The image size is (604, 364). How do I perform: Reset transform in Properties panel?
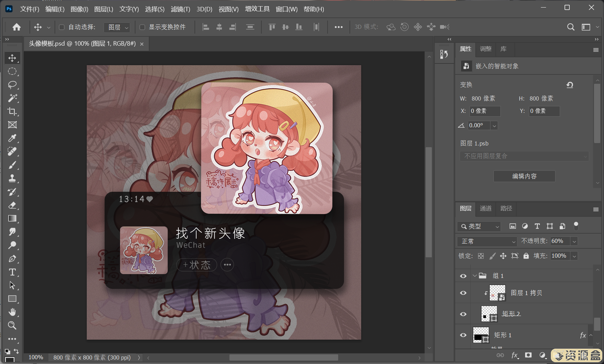click(x=570, y=85)
